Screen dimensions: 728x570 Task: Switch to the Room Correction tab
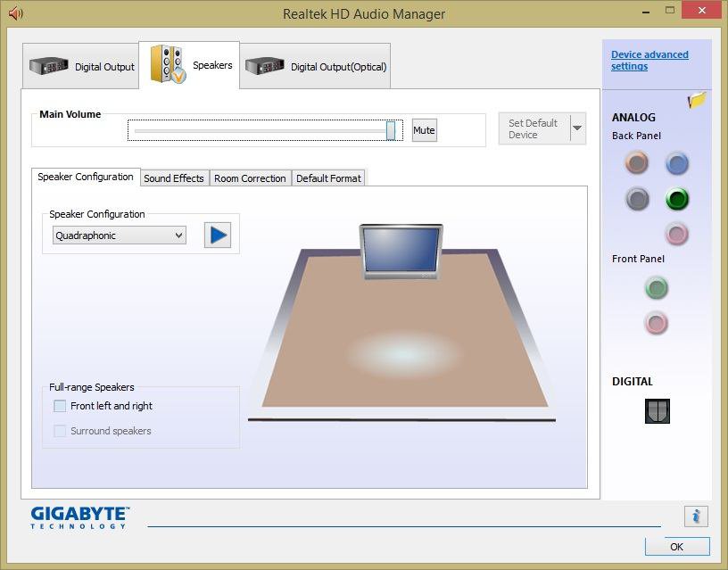coord(250,178)
